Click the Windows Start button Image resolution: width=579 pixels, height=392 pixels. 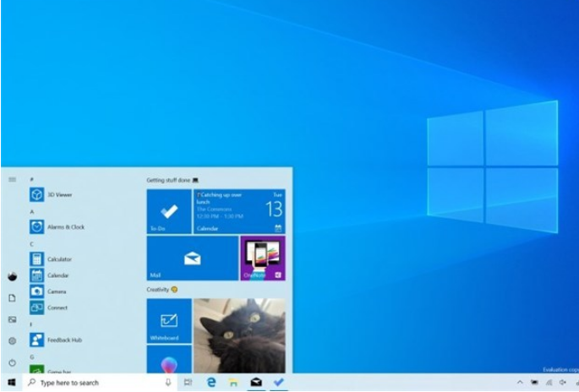tap(12, 383)
